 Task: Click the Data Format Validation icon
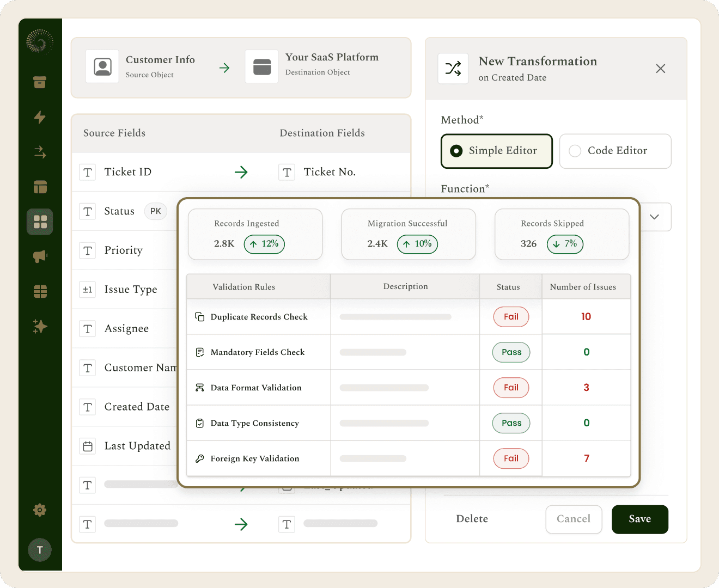click(200, 388)
